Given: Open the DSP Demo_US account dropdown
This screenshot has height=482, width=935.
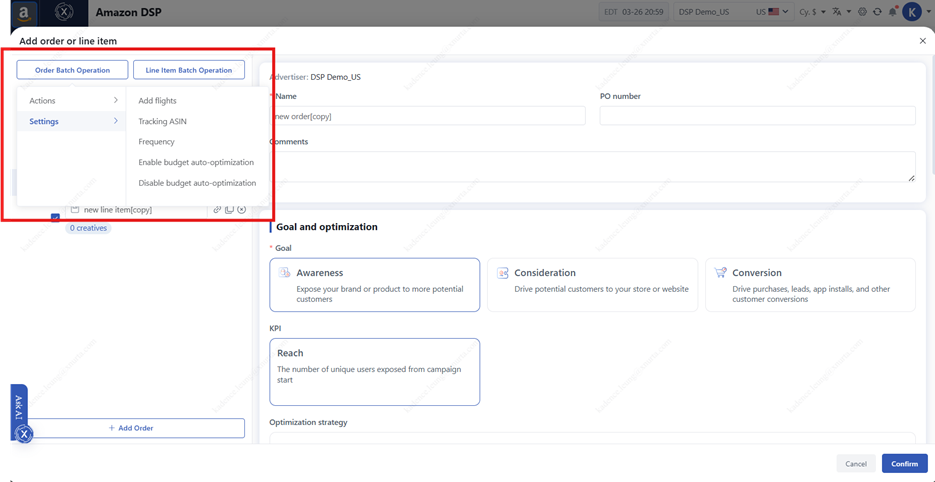Looking at the screenshot, I should [x=733, y=11].
